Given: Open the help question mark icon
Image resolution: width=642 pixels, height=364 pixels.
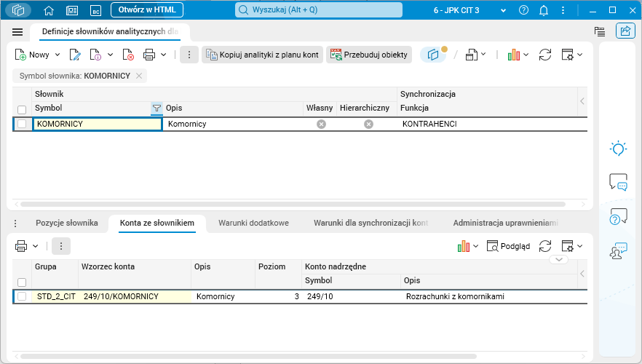Looking at the screenshot, I should pos(523,10).
